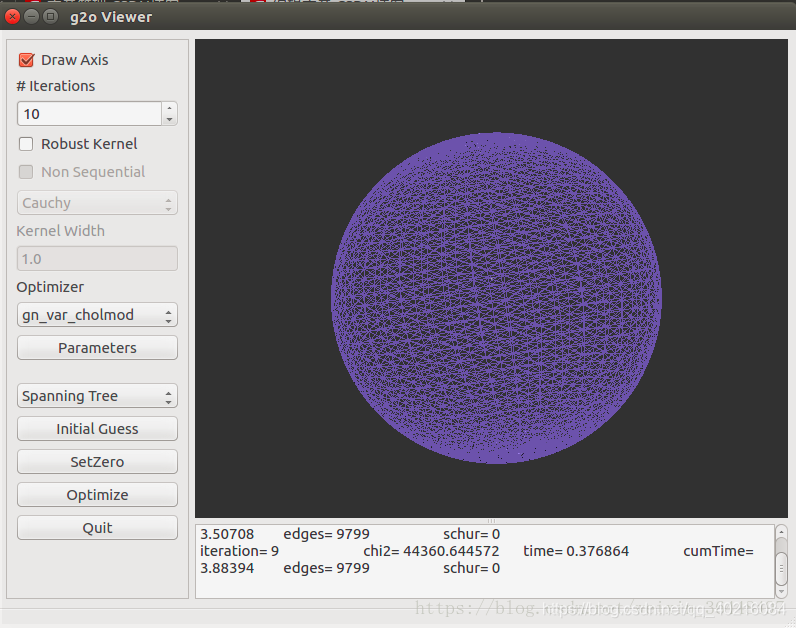The height and width of the screenshot is (628, 796).
Task: Click the 'Kernel Width' label
Action: tap(60, 231)
